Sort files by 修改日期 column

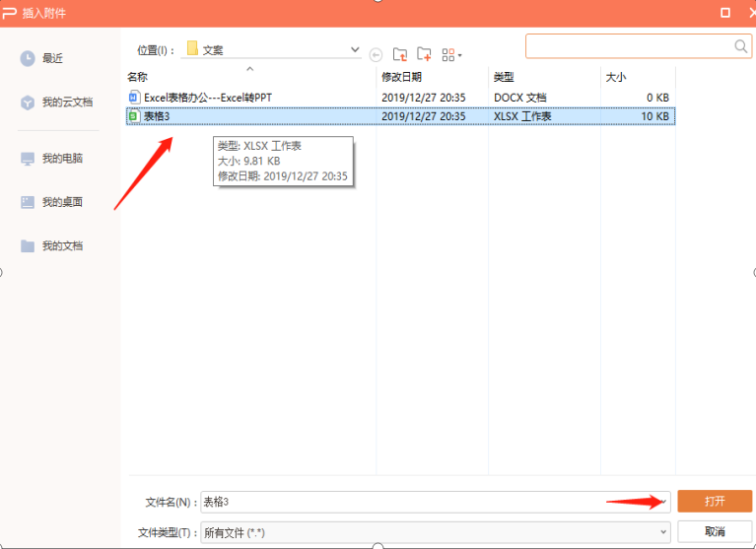pos(401,77)
